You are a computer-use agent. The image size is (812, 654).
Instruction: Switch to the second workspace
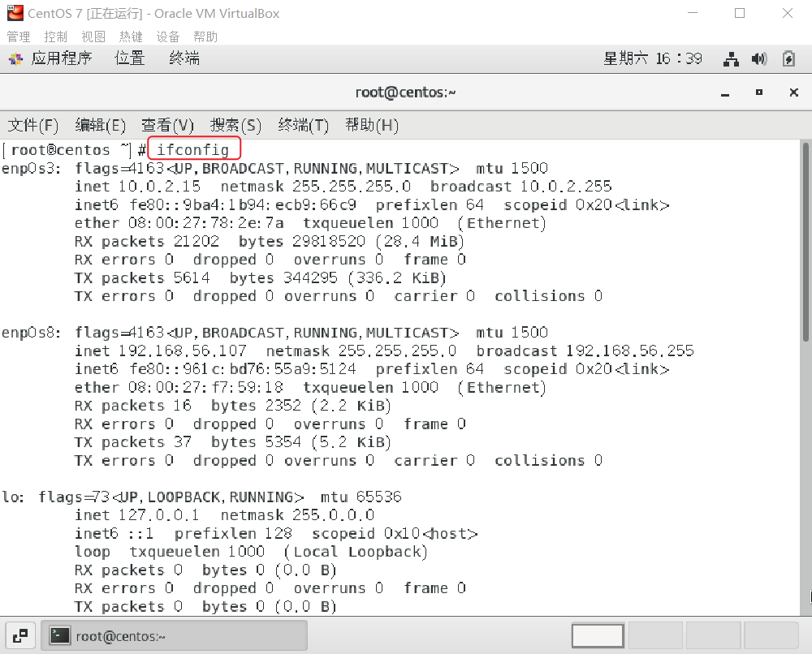pos(654,635)
